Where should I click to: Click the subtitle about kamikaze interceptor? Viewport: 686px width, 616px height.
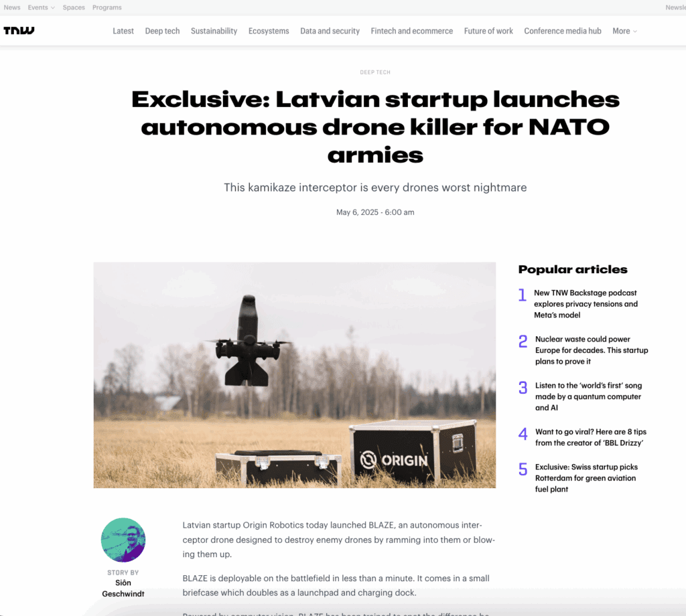[375, 187]
